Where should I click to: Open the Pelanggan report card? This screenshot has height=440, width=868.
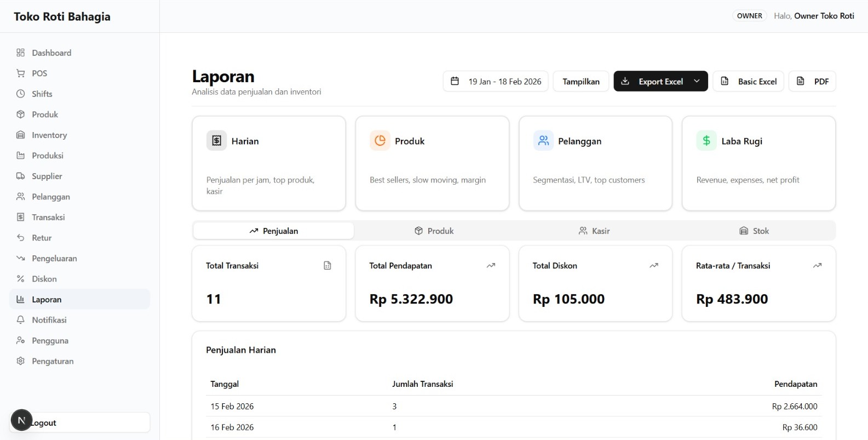click(595, 163)
